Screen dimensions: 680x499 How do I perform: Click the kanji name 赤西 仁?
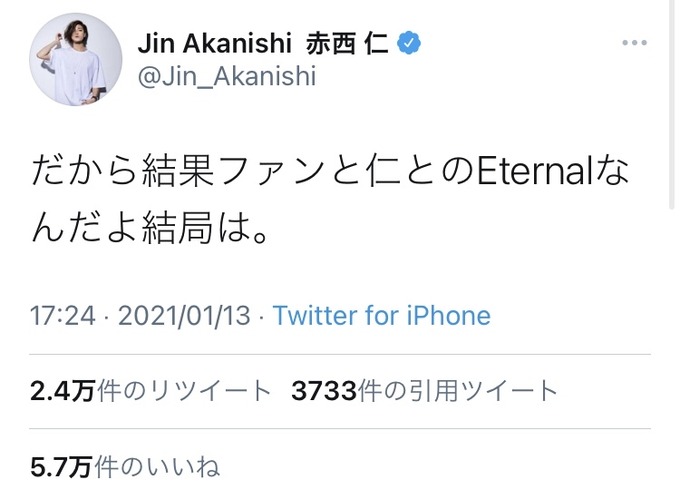(x=347, y=43)
